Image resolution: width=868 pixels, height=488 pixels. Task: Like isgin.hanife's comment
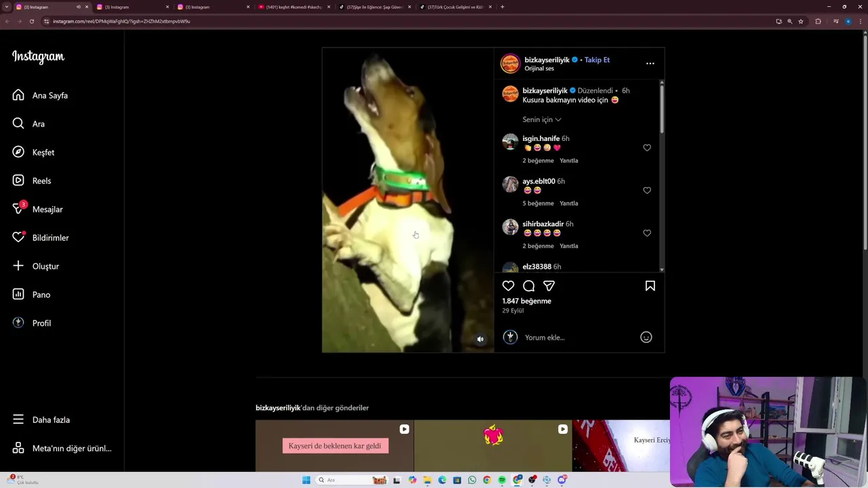point(647,148)
